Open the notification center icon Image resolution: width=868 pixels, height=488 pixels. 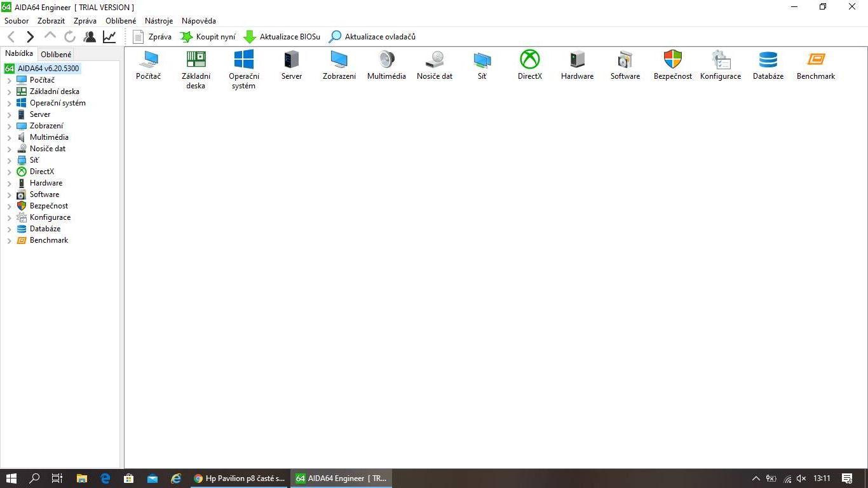point(847,478)
